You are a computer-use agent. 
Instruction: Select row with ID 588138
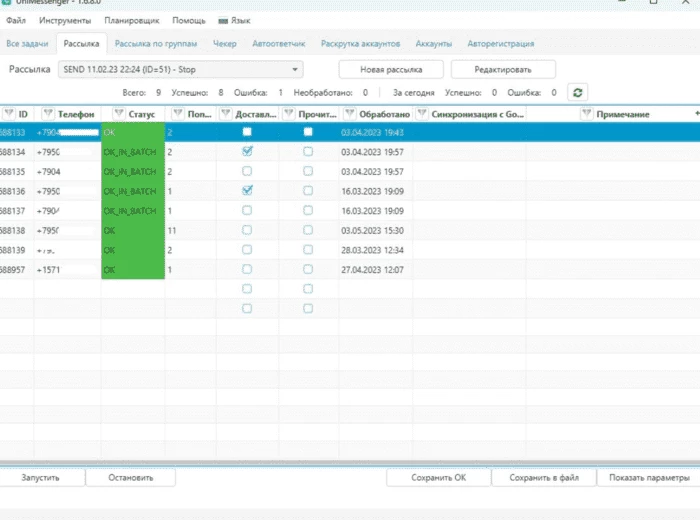click(x=350, y=230)
